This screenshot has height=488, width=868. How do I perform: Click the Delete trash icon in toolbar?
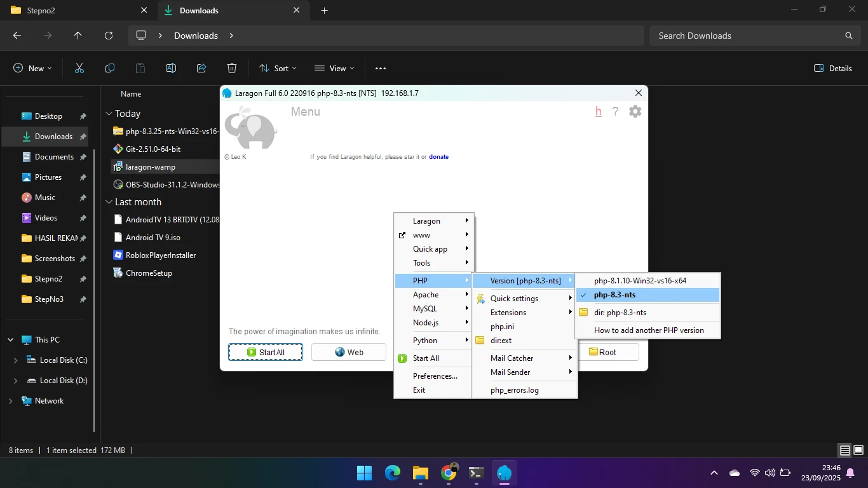pos(232,69)
